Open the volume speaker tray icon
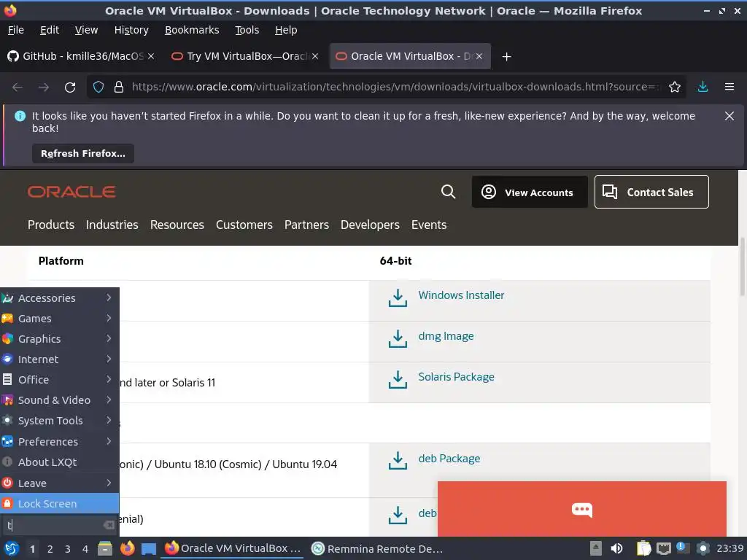Image resolution: width=747 pixels, height=560 pixels. 616,548
